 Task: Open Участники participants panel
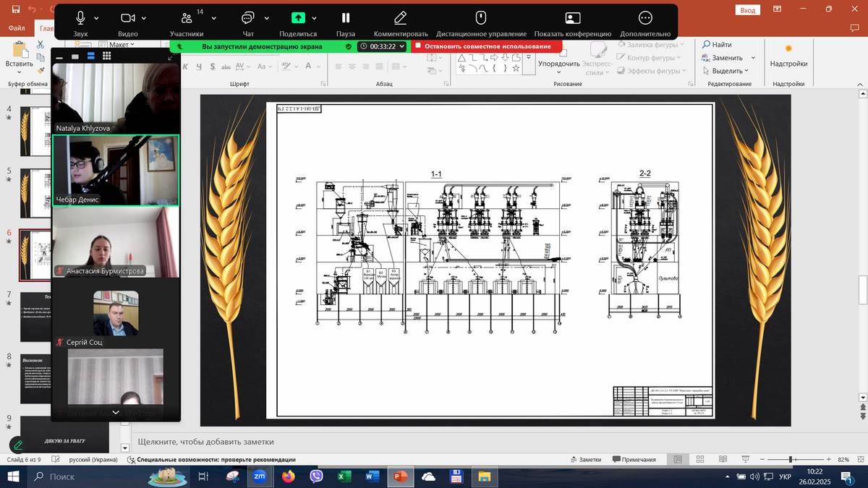click(x=187, y=23)
